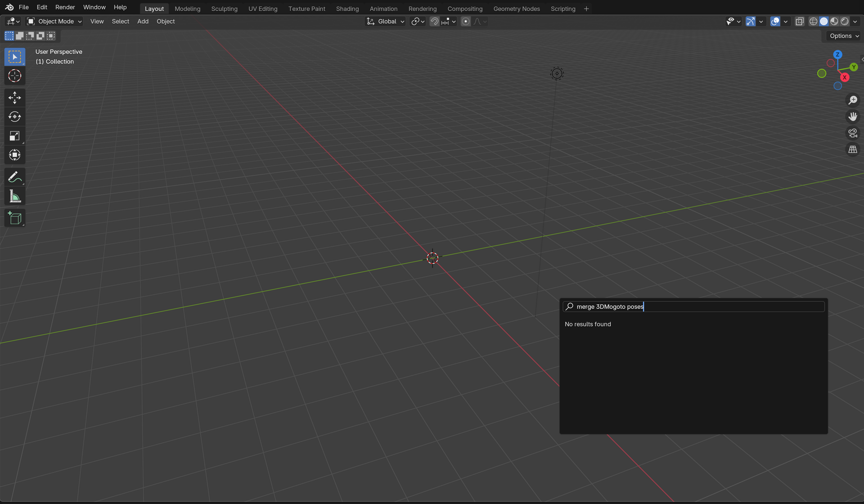Expand the Options dropdown
The height and width of the screenshot is (504, 864).
coord(844,36)
